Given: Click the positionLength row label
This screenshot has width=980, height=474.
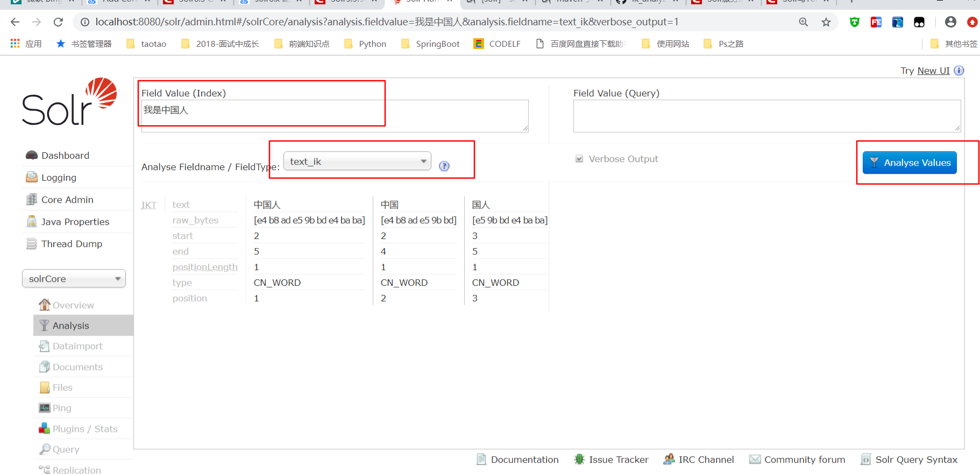Looking at the screenshot, I should point(205,267).
